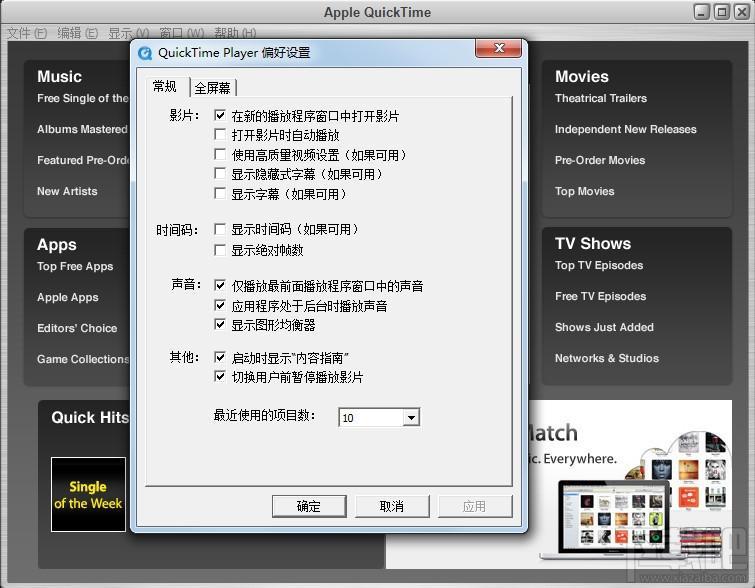This screenshot has width=755, height=588.
Task: Open the 帮助 menu in QuickTime window
Action: (x=235, y=33)
